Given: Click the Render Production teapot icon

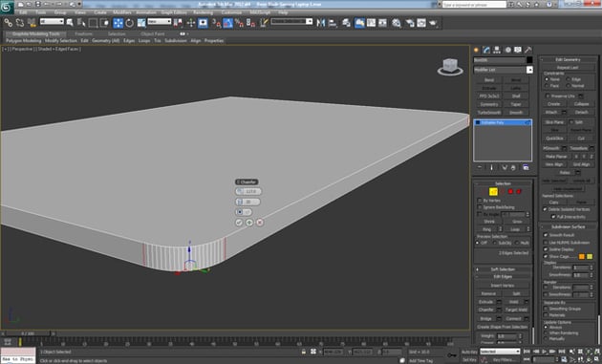Looking at the screenshot, I should tap(434, 23).
